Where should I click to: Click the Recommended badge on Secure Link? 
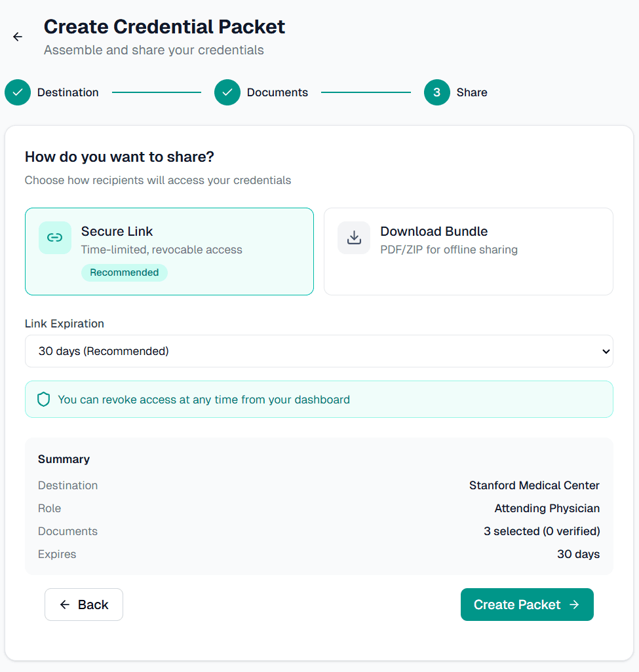[124, 272]
